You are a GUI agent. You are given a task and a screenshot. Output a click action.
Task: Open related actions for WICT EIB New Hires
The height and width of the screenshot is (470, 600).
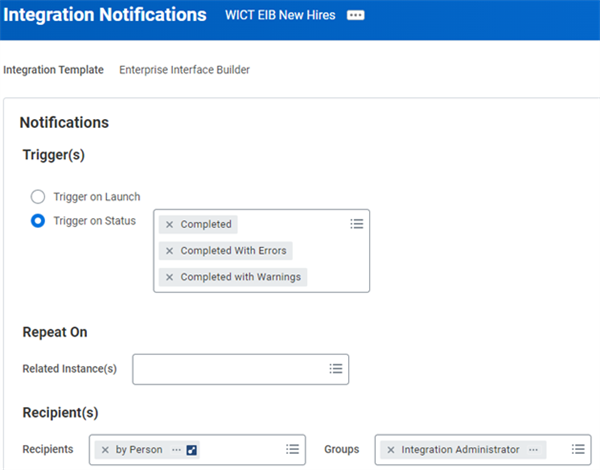pos(355,15)
